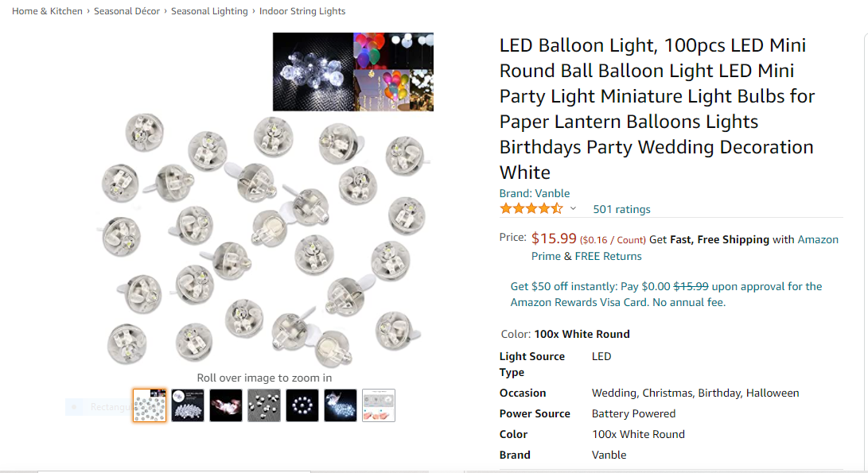
Task: Open the Seasonal Lighting breadcrumb
Action: (209, 11)
